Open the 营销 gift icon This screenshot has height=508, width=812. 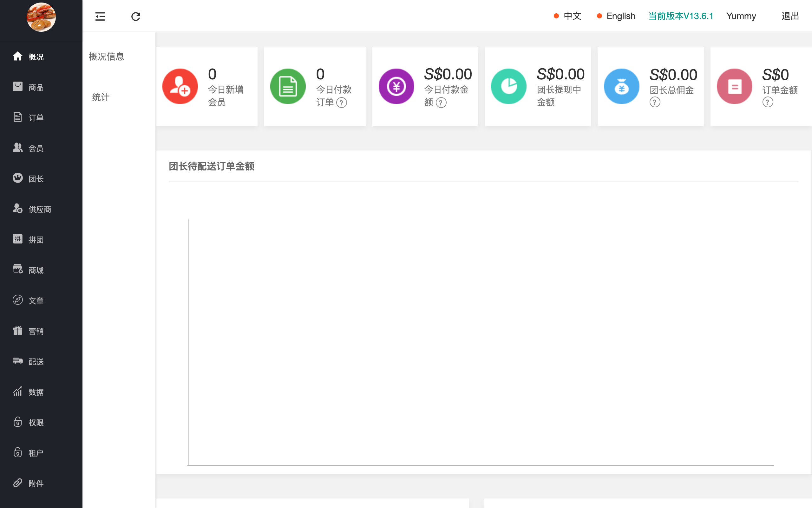pos(18,331)
